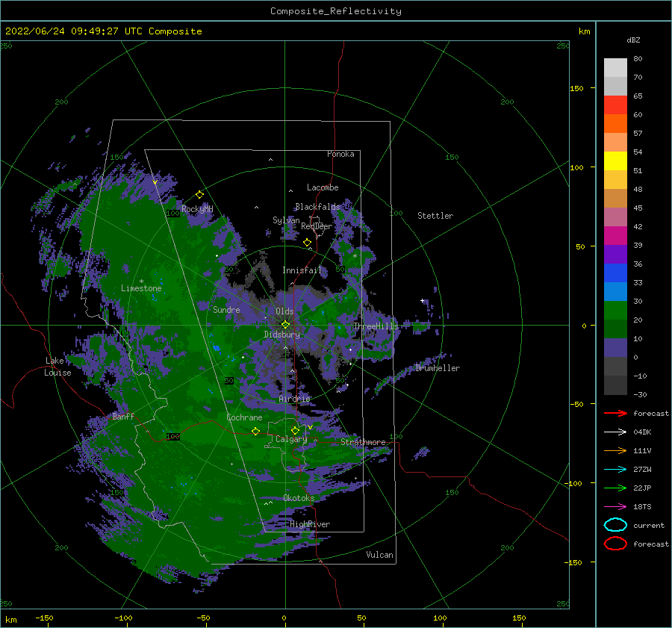Click the 'current' legend label
Viewport: 672px width, 628px height.
point(649,525)
